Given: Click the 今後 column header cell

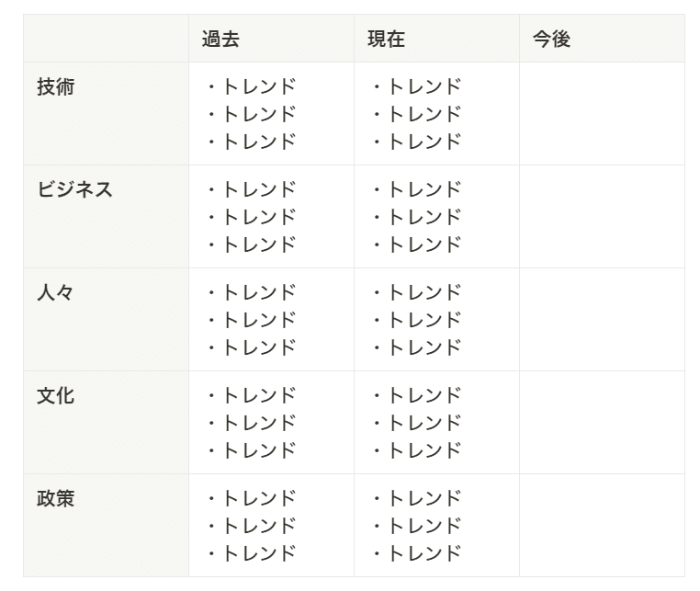Looking at the screenshot, I should [x=602, y=39].
